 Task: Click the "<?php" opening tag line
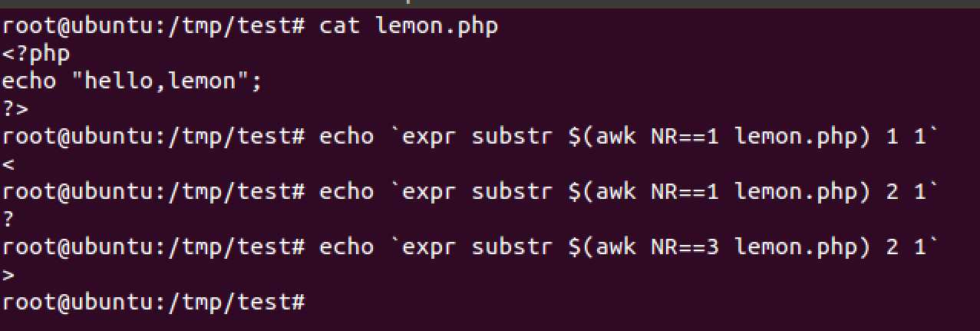[x=36, y=53]
